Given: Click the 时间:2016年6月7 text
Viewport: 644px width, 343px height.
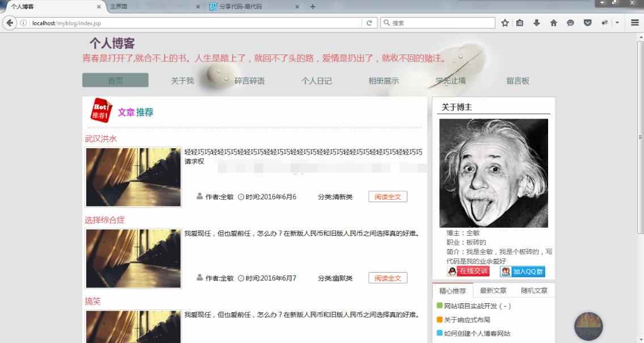Looking at the screenshot, I should pyautogui.click(x=271, y=278).
